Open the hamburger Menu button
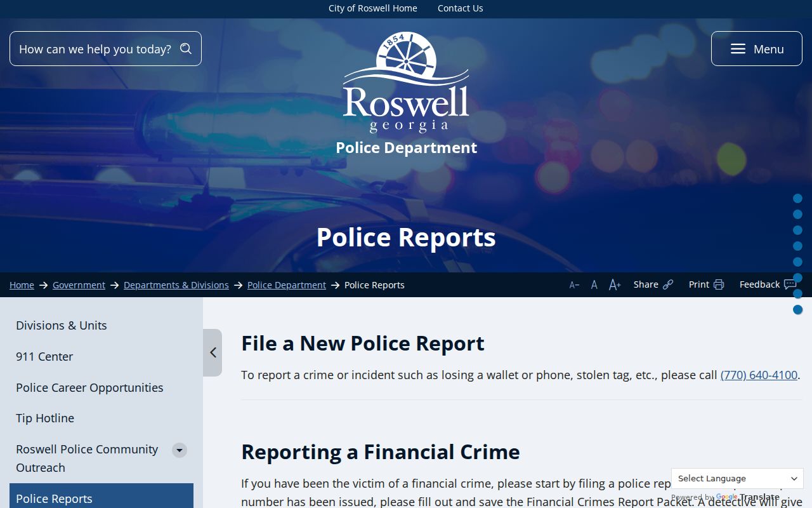 pyautogui.click(x=756, y=49)
